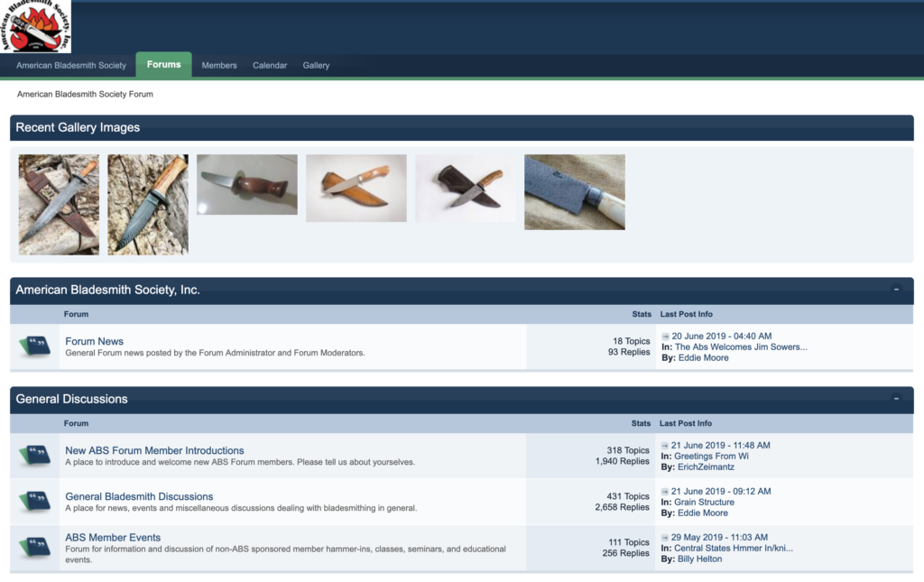Click the Forum News forum icon
The width and height of the screenshot is (924, 582).
pos(35,346)
